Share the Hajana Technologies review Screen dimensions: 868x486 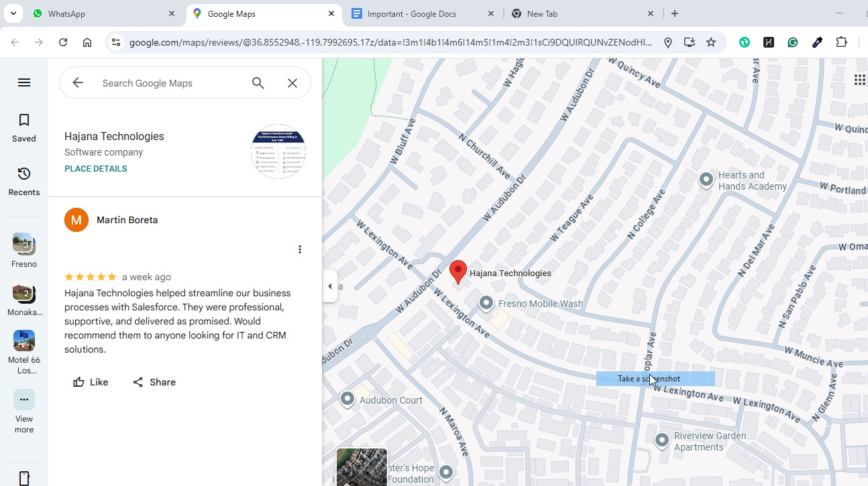[154, 382]
